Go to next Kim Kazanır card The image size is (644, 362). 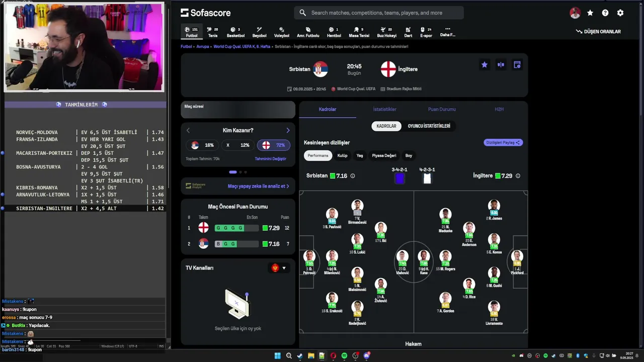288,130
